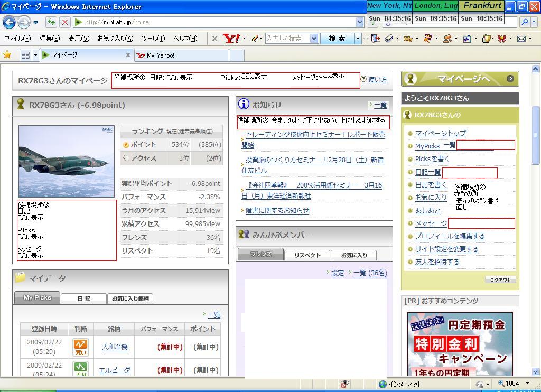Open the プロフィールを編集する link

pos(450,236)
